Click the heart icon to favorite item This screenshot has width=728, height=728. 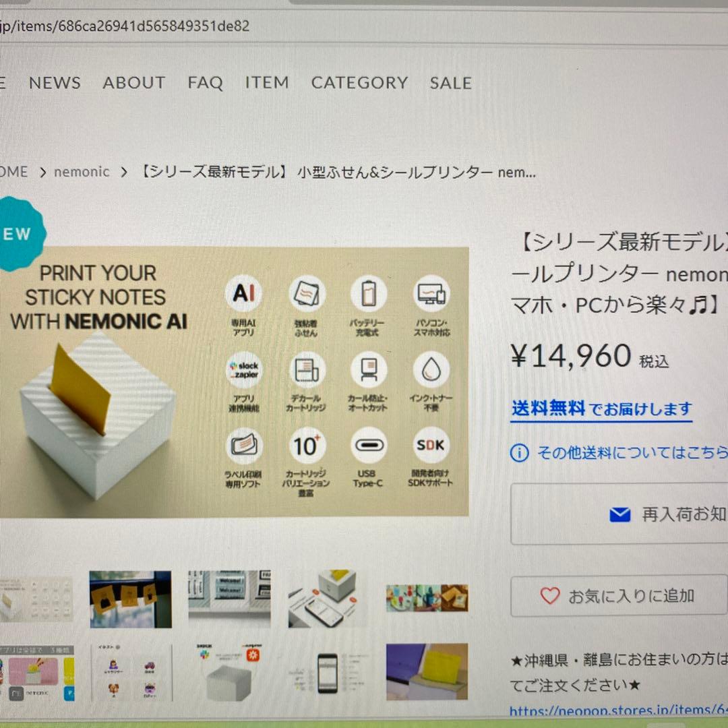[x=550, y=596]
